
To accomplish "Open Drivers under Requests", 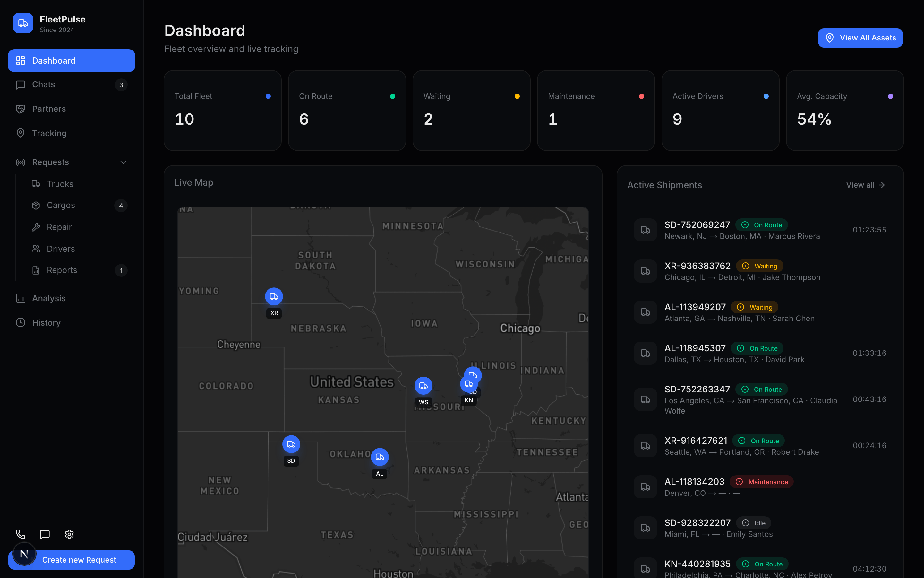I will click(79, 249).
